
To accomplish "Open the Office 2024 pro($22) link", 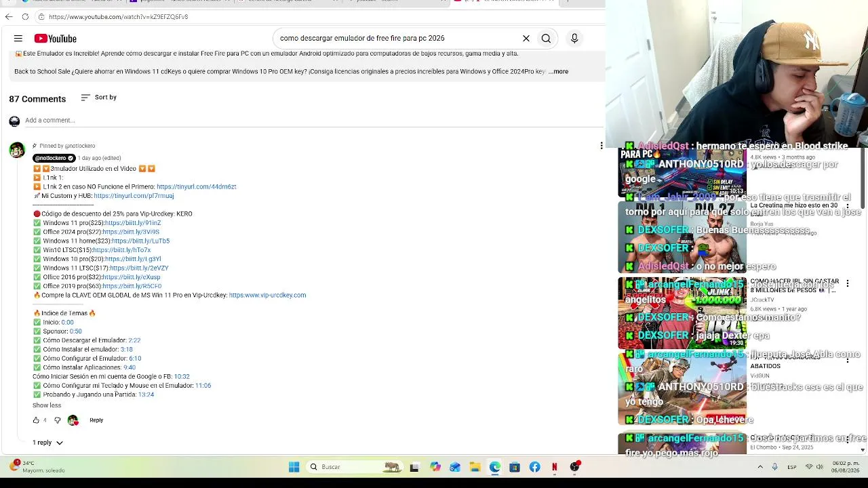I will click(131, 232).
